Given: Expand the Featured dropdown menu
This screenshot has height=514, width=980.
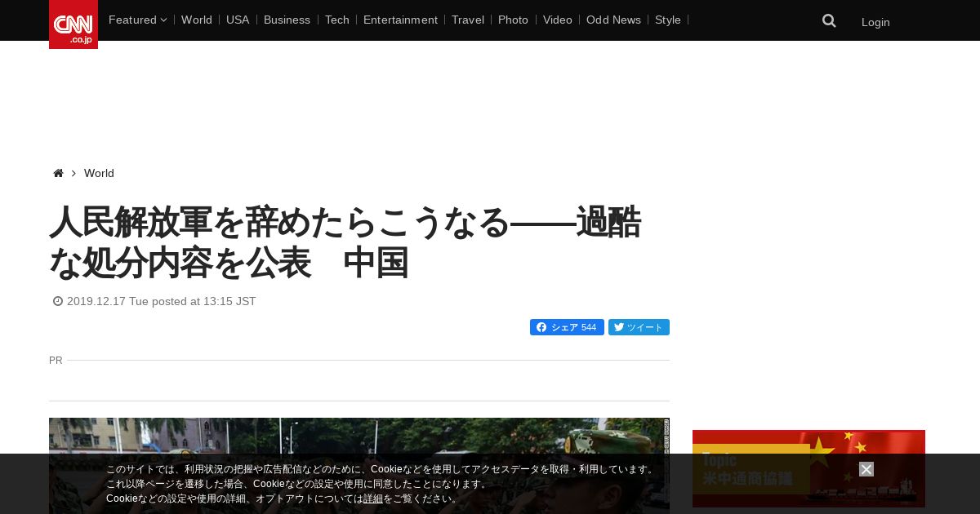Looking at the screenshot, I should pyautogui.click(x=137, y=20).
